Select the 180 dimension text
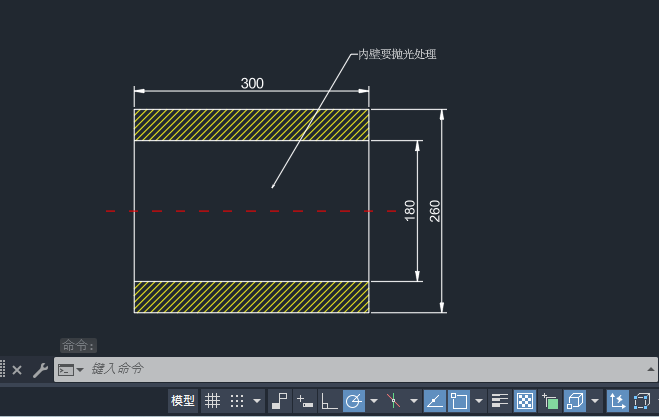Viewport: 659px width, 417px height. (410, 211)
